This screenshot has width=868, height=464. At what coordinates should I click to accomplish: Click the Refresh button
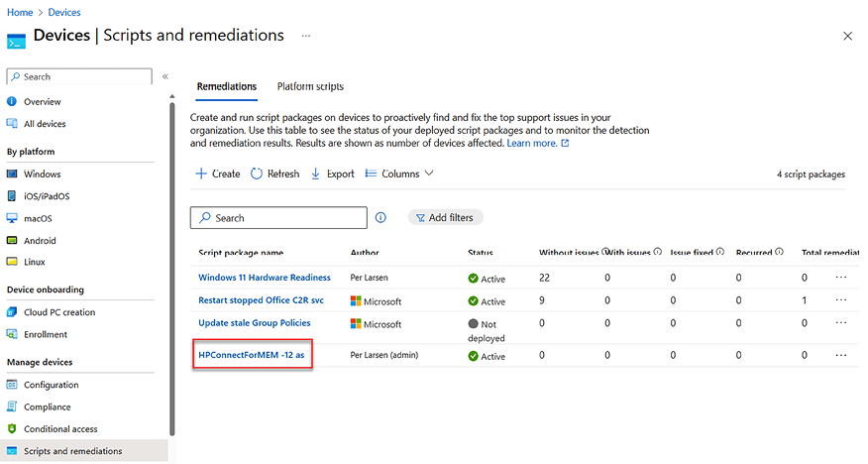275,174
